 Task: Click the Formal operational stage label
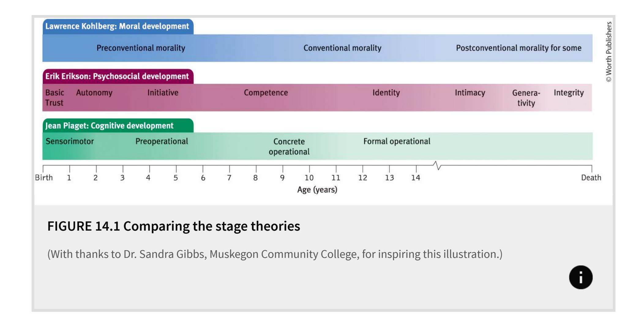click(397, 141)
